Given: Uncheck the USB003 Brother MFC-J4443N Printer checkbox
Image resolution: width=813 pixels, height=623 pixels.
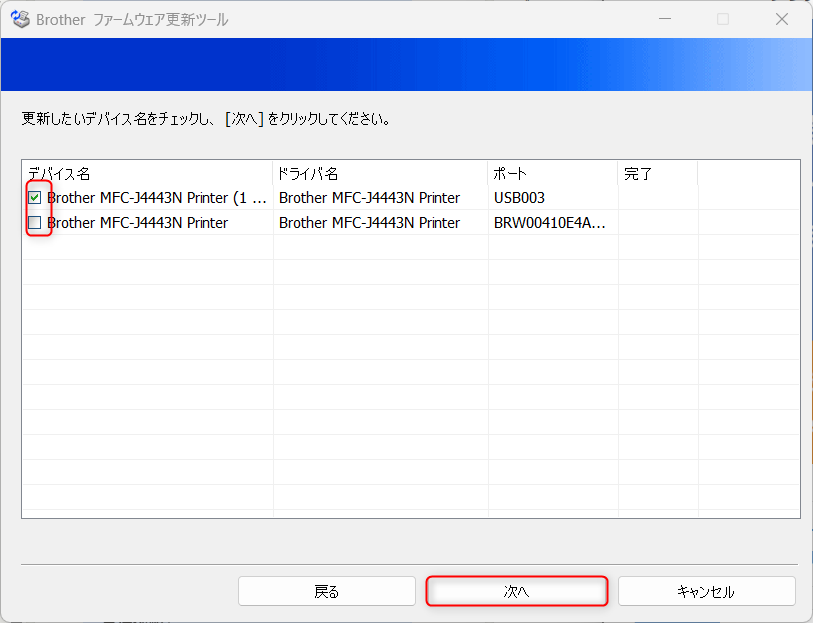Looking at the screenshot, I should (x=35, y=197).
